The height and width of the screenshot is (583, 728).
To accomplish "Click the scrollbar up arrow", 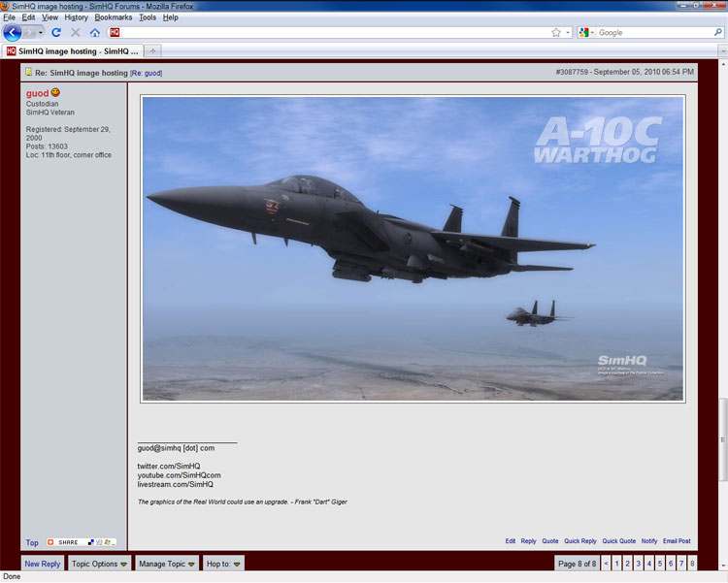I will 723,64.
